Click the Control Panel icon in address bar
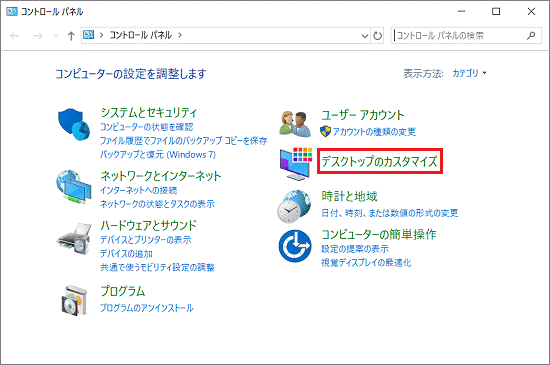550x365 pixels. tap(88, 35)
